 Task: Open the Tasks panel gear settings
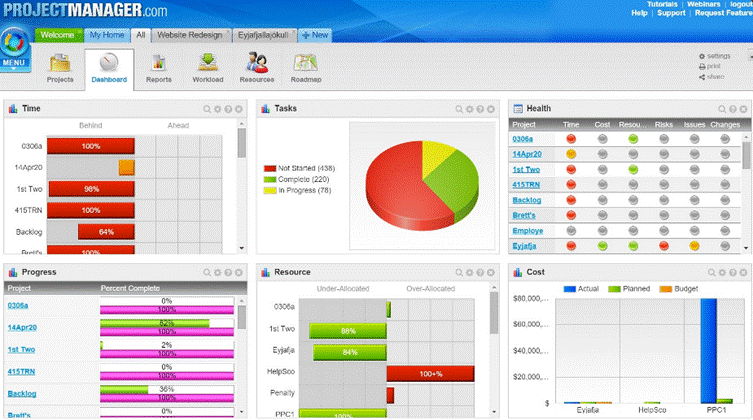[470, 109]
